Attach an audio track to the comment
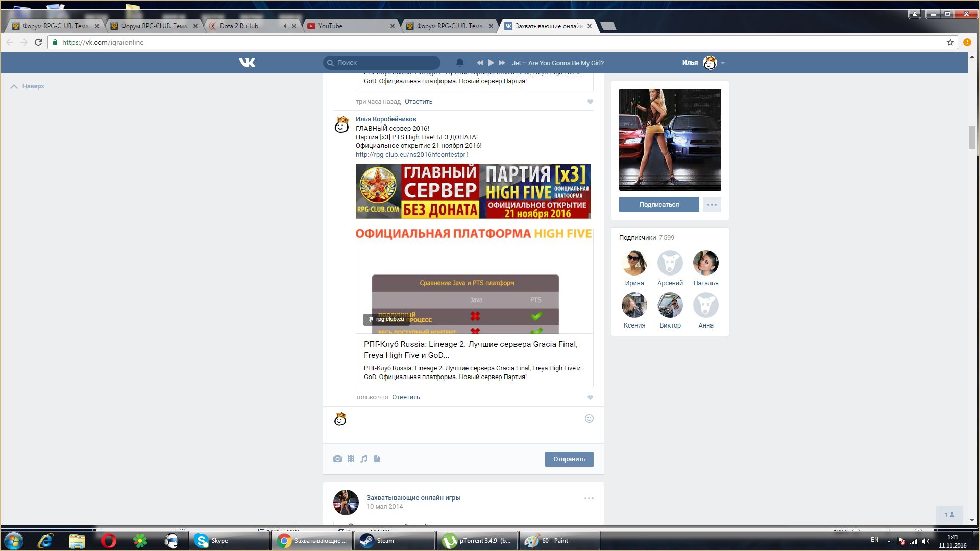This screenshot has height=551, width=980. tap(364, 459)
